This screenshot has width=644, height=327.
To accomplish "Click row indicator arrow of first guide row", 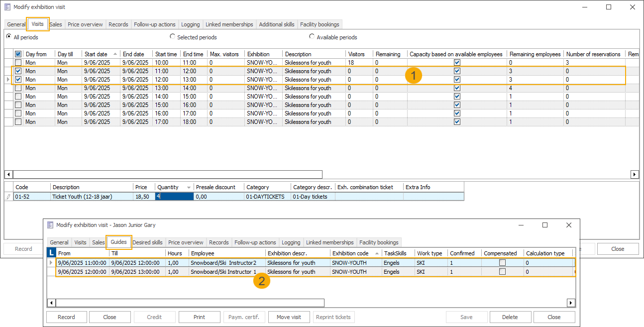I will coord(51,263).
